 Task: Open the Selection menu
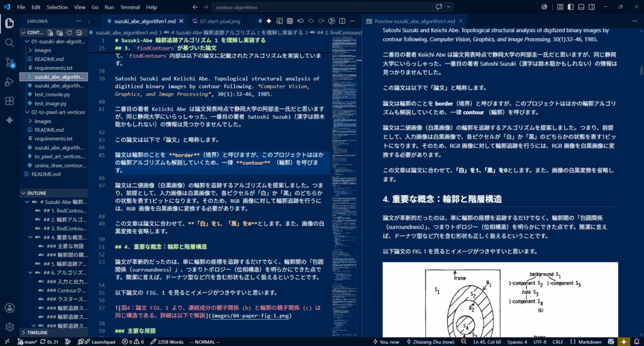57,7
